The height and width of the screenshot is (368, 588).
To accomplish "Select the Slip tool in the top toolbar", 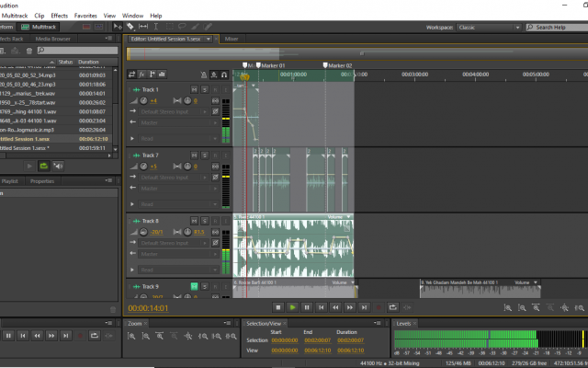I will tap(143, 27).
